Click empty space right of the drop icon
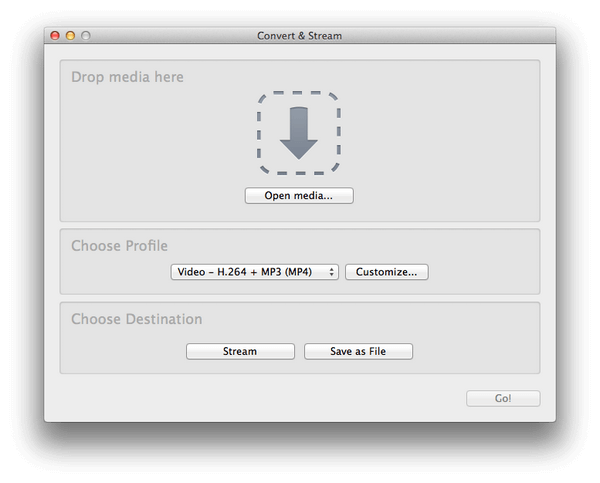 pos(440,133)
